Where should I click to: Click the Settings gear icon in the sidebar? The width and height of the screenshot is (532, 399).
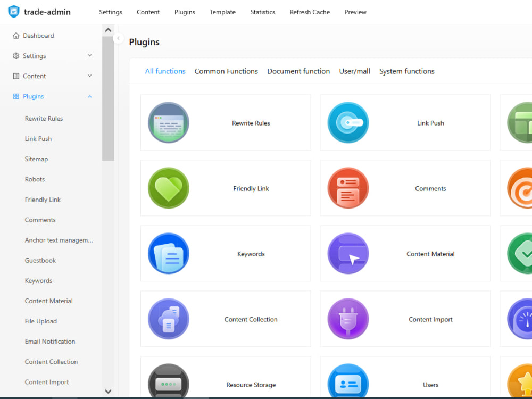point(16,56)
